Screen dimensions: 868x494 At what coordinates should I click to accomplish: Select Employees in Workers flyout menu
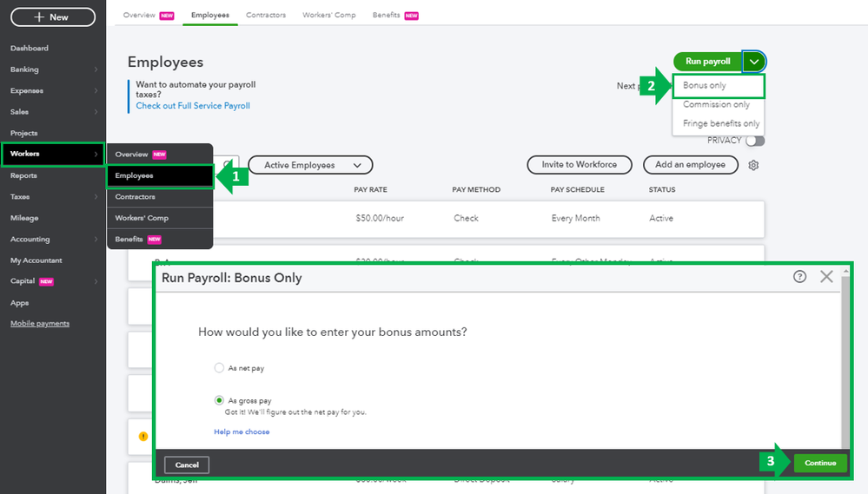160,176
